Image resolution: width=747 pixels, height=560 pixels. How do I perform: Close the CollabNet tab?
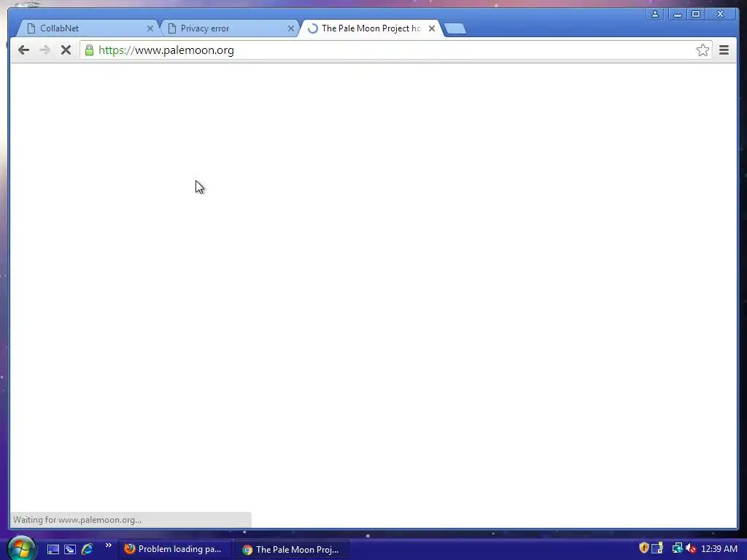click(150, 28)
